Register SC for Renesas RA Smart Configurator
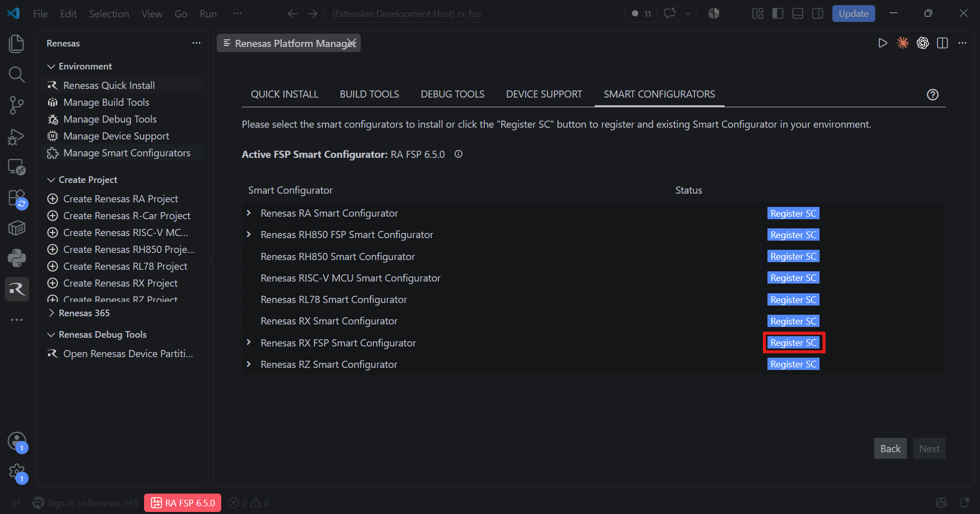This screenshot has width=980, height=514. [x=794, y=213]
